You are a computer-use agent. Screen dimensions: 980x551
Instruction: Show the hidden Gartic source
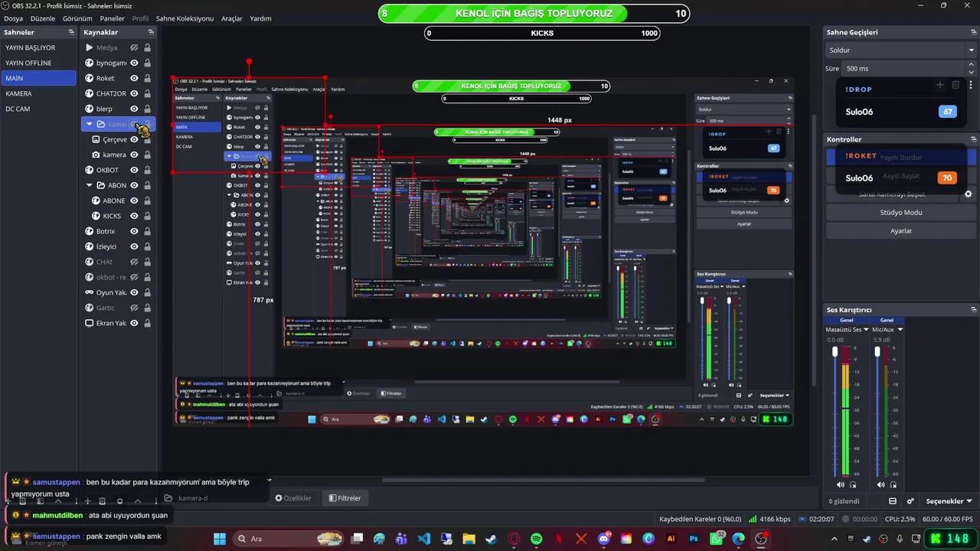coord(134,308)
